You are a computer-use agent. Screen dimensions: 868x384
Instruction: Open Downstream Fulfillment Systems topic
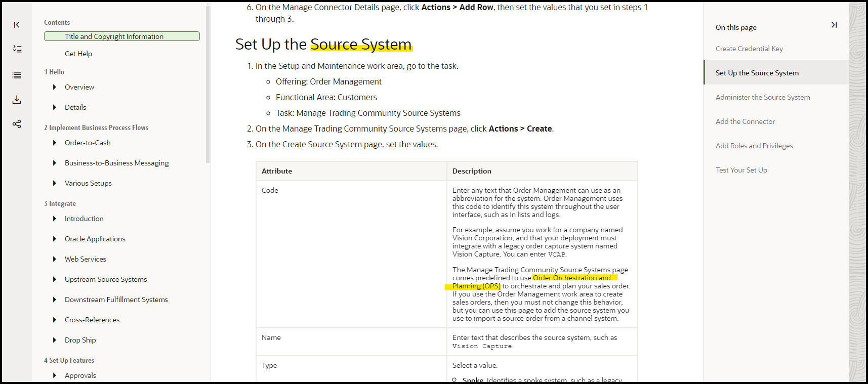(116, 300)
